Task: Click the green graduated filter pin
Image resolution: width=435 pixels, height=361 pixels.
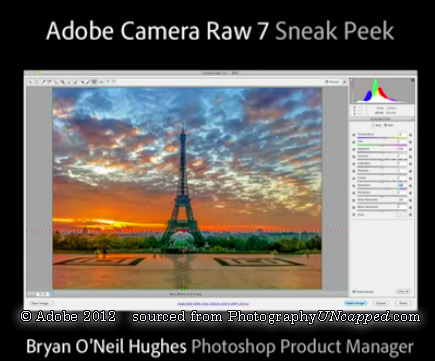Action: pyautogui.click(x=184, y=289)
